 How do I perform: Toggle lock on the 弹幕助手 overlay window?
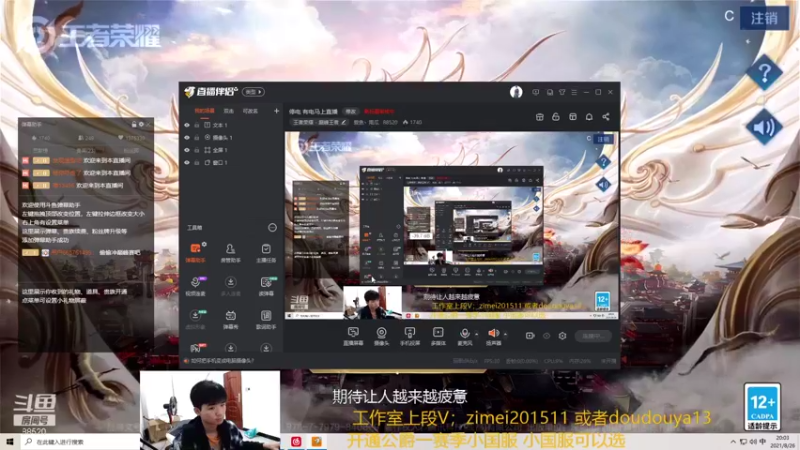click(x=134, y=124)
